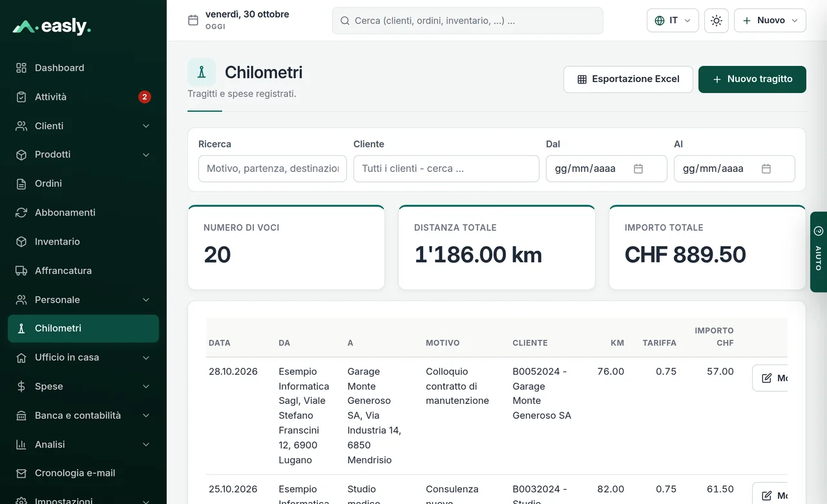Screen dimensions: 827x504
Task: Click the Al date field
Action: coord(735,169)
